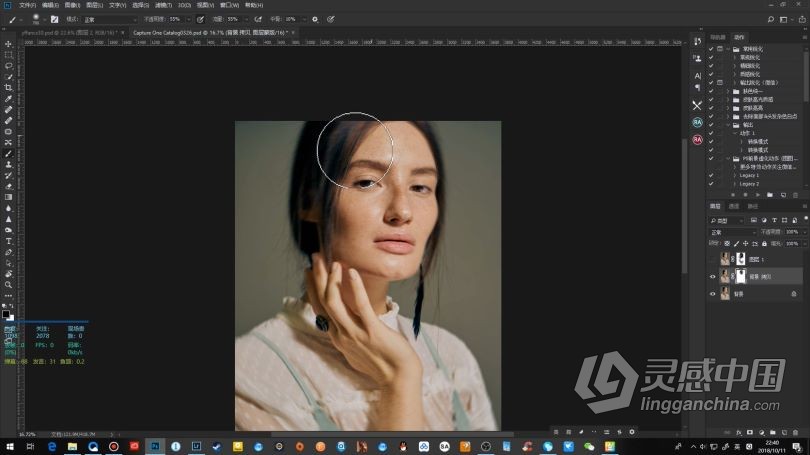The height and width of the screenshot is (455, 810).
Task: Click the 背景 拷贝 layer mask thumbnail
Action: click(741, 276)
